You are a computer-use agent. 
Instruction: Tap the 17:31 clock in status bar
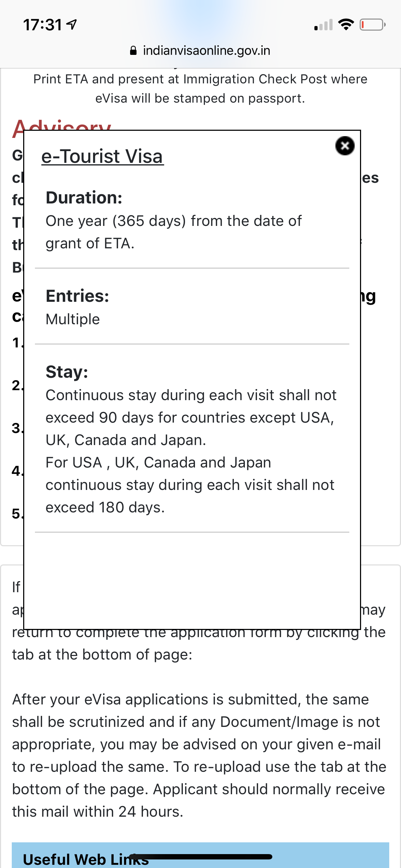click(x=43, y=25)
